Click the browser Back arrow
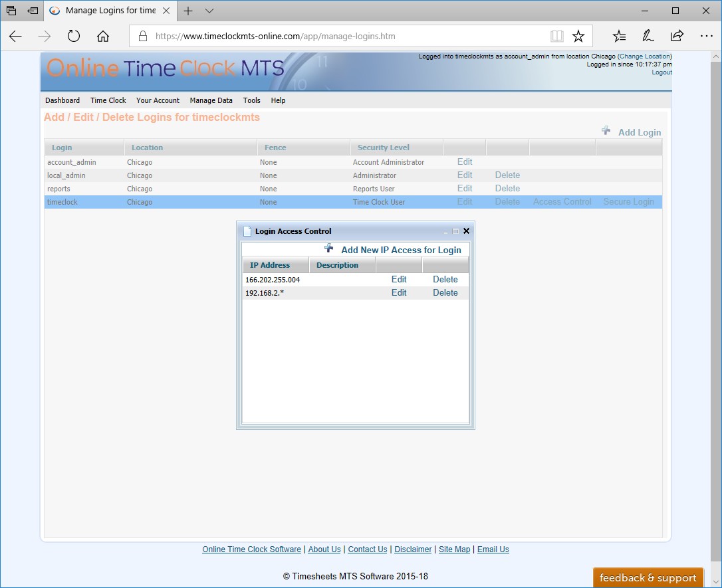Viewport: 722px width, 588px height. point(16,37)
